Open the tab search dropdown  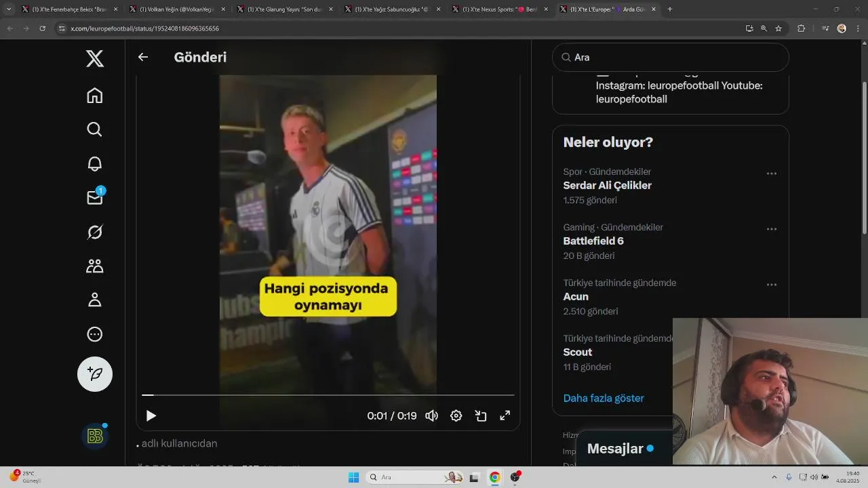(9, 9)
